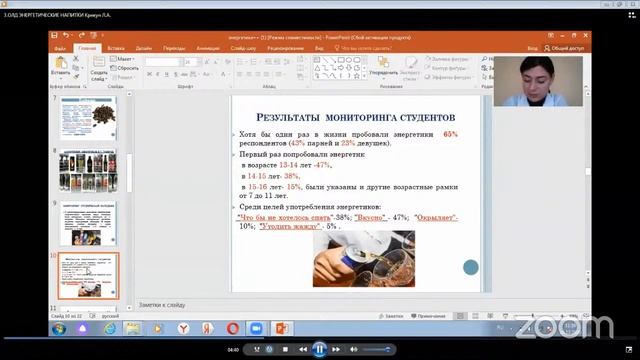The image size is (640, 360).
Task: Toggle Заметки notes pane in status bar
Action: (x=391, y=316)
